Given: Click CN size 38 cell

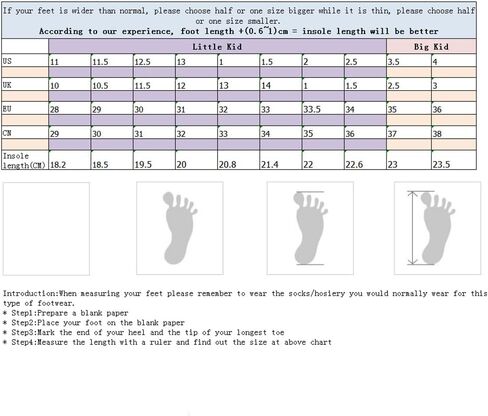Looking at the screenshot, I should coord(454,133).
